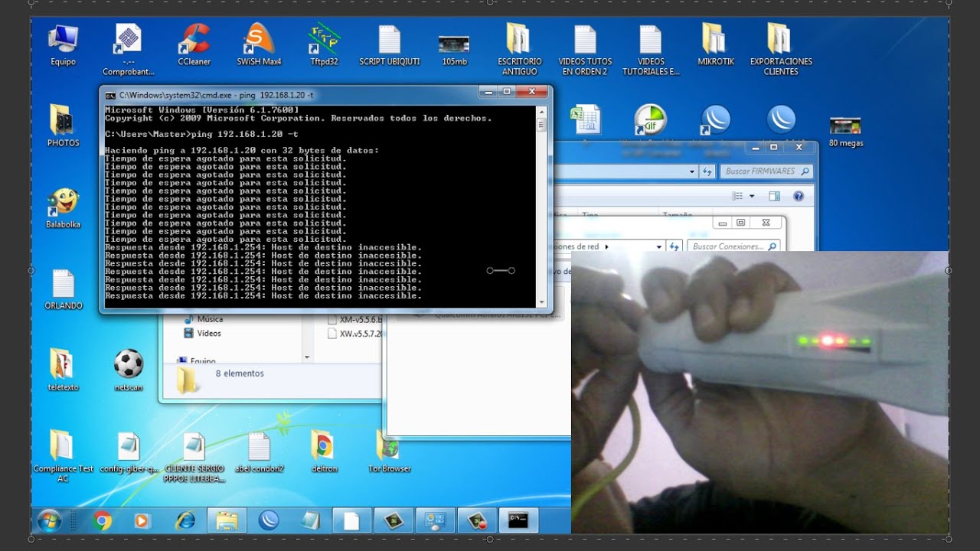
Task: Open the Comprobant... desktop shortcut
Action: click(x=128, y=49)
